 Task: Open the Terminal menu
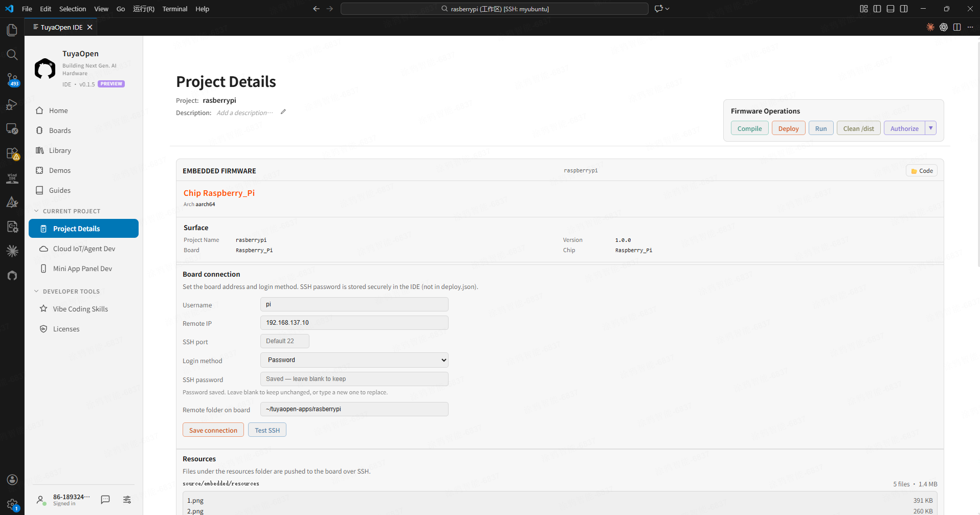click(x=175, y=9)
